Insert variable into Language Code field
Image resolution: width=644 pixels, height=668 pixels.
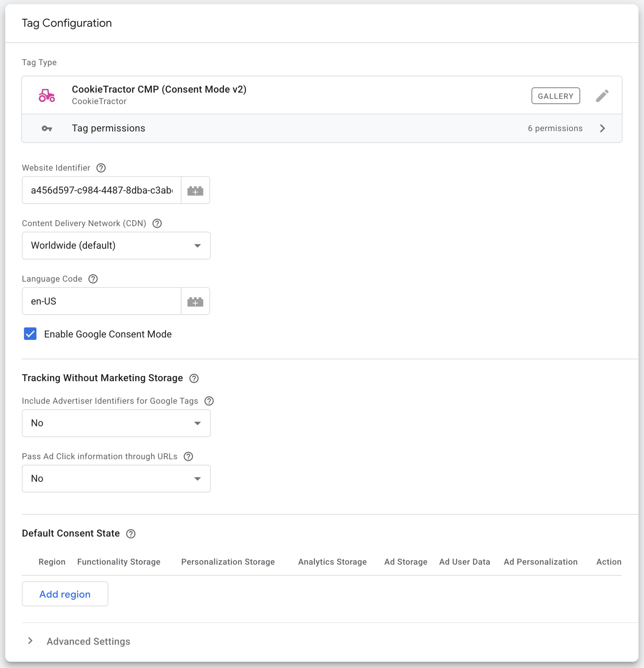tap(195, 301)
